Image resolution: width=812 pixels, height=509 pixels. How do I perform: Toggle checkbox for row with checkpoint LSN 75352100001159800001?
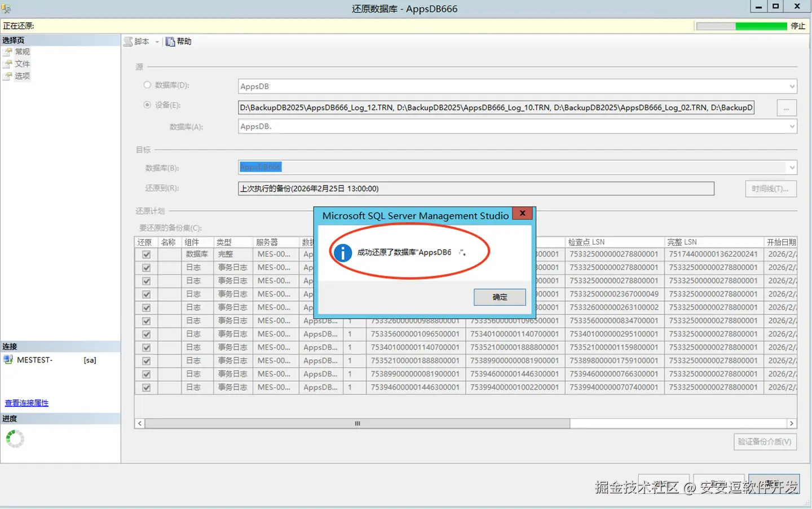147,348
